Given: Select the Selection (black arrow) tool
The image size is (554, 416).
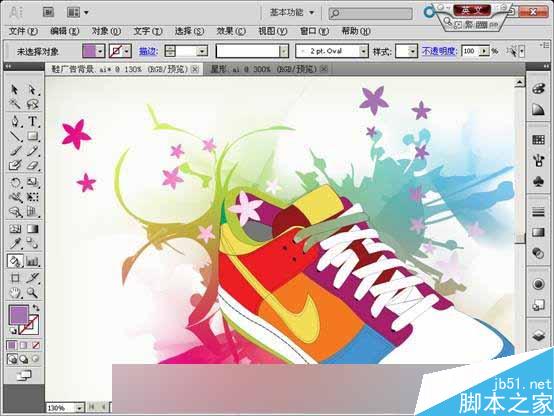Looking at the screenshot, I should 15,90.
